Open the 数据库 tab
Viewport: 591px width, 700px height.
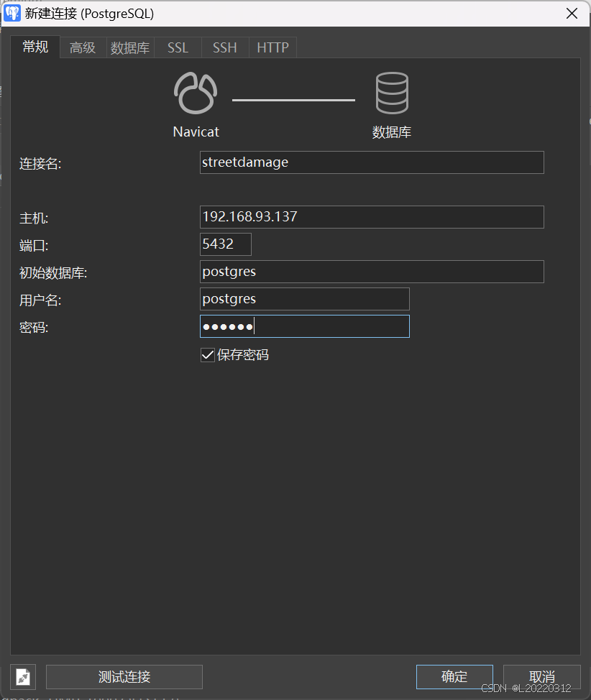[x=129, y=47]
